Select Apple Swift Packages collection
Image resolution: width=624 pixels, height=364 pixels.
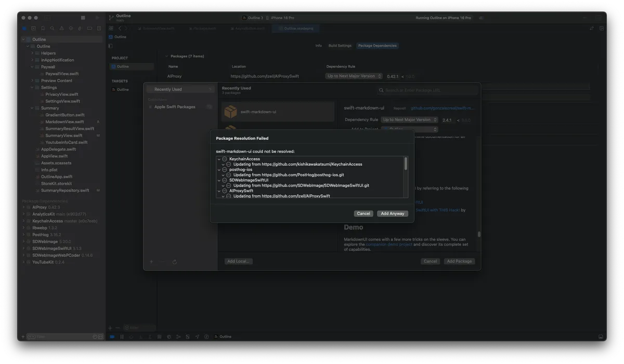175,107
